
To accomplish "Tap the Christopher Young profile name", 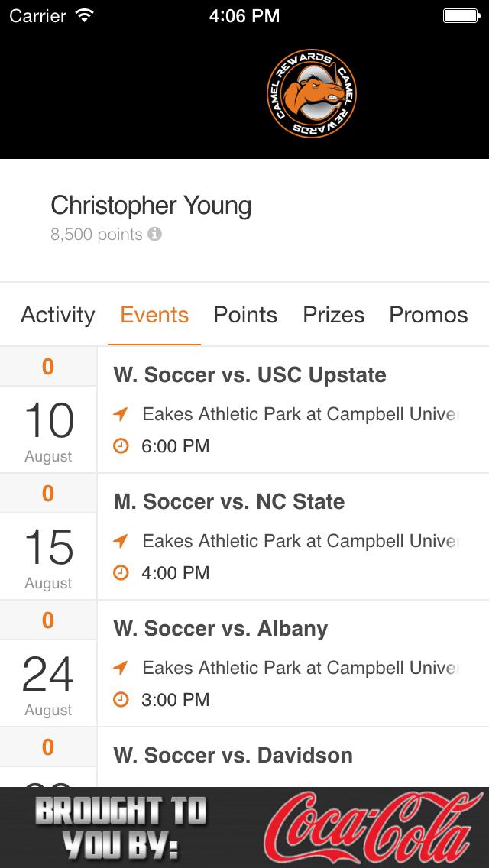I will (151, 206).
